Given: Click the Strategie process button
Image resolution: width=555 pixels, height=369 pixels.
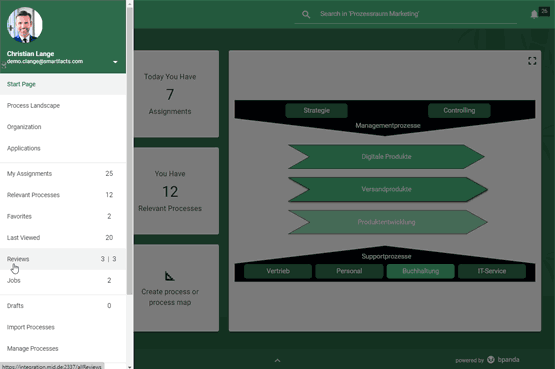Looking at the screenshot, I should coord(316,110).
